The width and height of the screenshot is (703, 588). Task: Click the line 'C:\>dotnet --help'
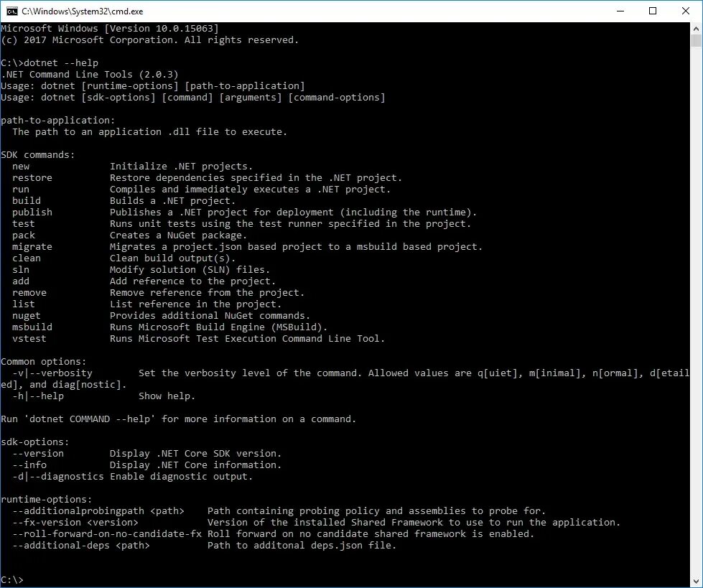[x=50, y=63]
